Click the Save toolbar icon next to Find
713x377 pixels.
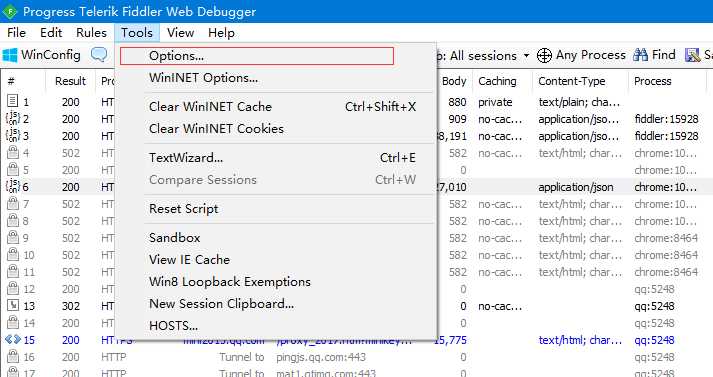tap(693, 55)
